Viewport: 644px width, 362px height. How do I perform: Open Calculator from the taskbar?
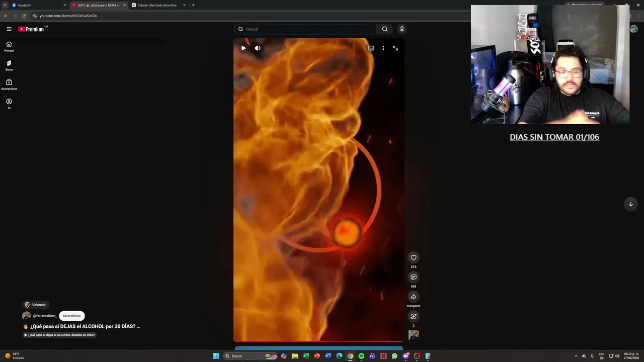pyautogui.click(x=428, y=356)
